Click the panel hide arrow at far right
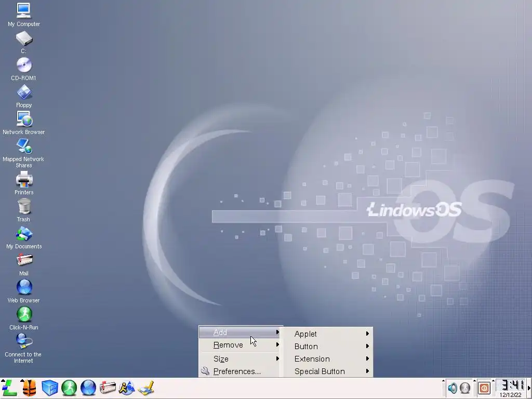532x399 pixels. (529, 388)
